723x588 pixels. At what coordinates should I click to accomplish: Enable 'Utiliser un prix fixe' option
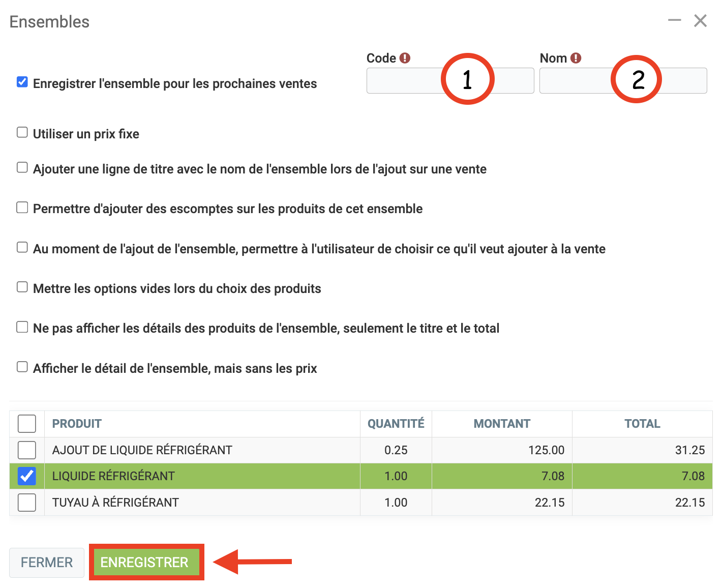click(x=22, y=132)
